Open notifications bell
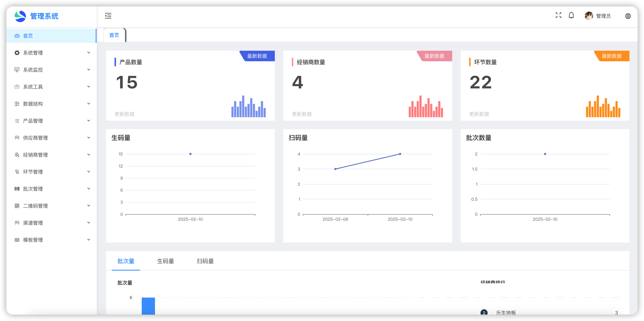 click(x=571, y=16)
